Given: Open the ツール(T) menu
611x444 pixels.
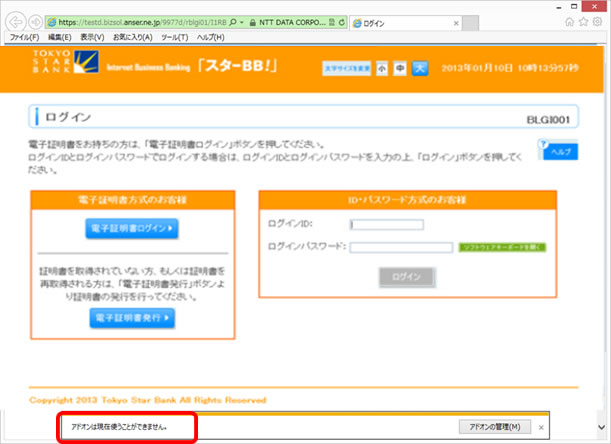Looking at the screenshot, I should (x=175, y=37).
